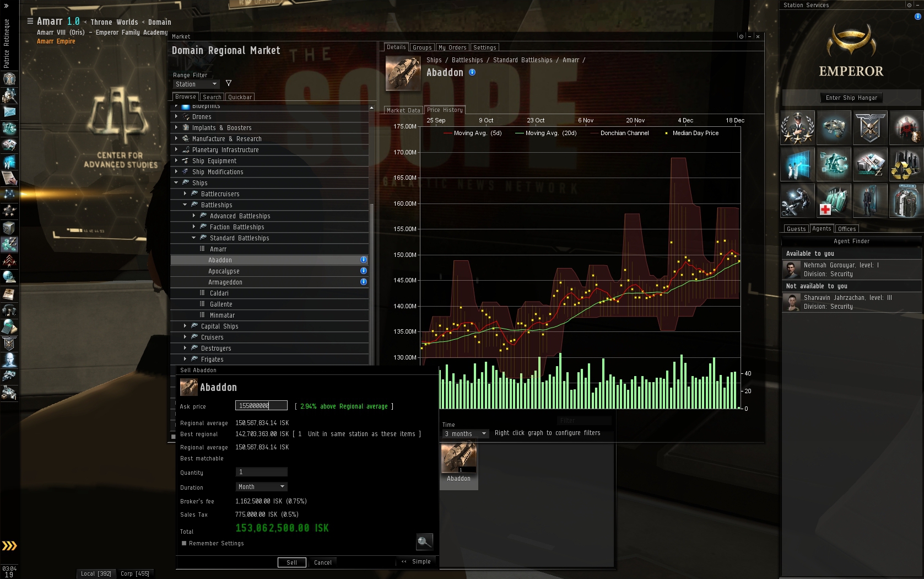
Task: Open the Mail envelope icon in Neocom
Action: pyautogui.click(x=9, y=111)
